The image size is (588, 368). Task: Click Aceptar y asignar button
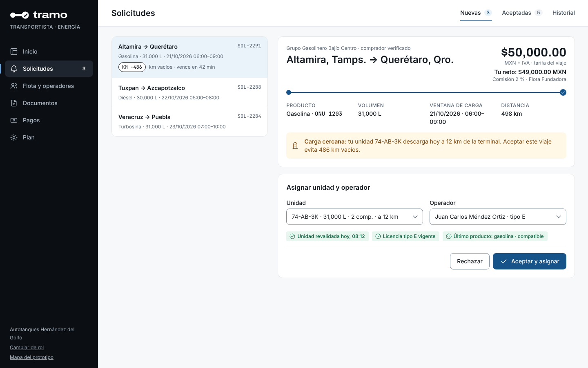tap(530, 261)
